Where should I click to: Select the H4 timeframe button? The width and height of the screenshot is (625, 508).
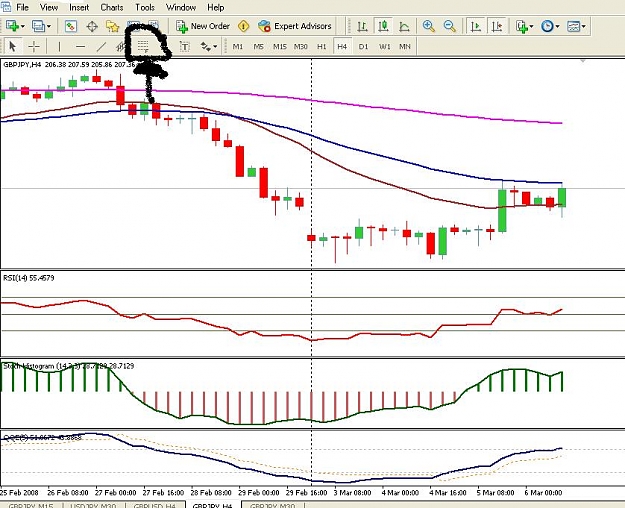point(342,47)
